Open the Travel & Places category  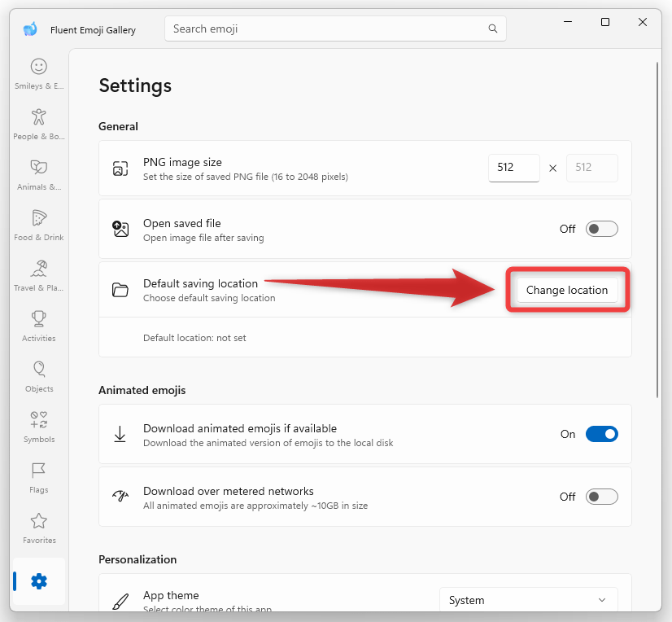tap(38, 276)
